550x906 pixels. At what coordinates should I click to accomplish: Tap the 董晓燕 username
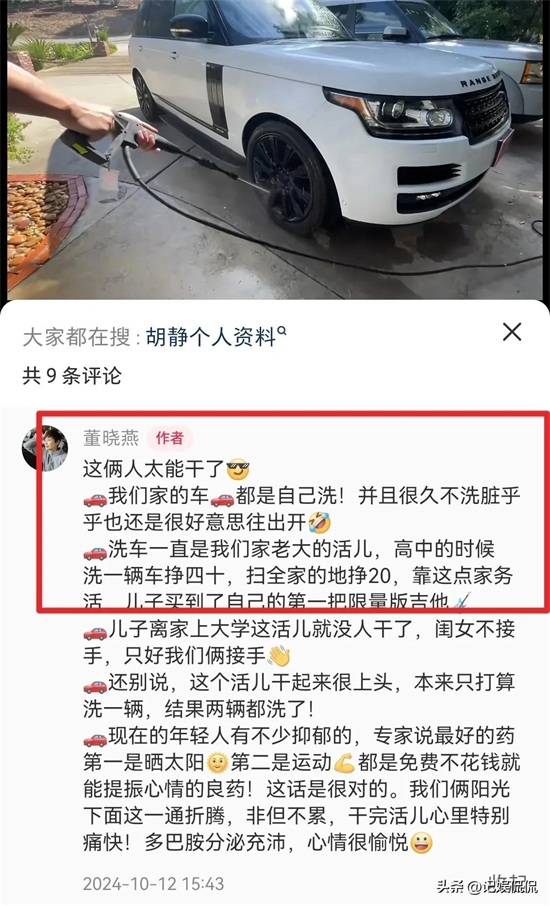111,438
